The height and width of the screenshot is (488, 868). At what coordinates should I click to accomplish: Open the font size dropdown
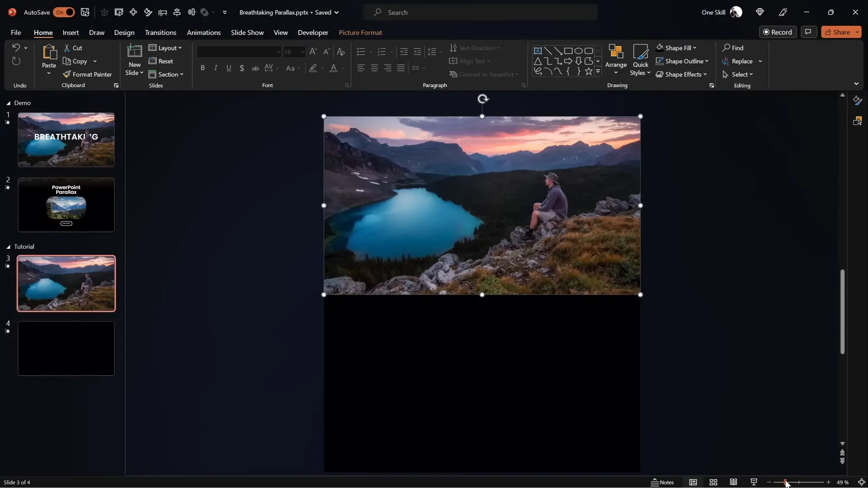pyautogui.click(x=302, y=52)
